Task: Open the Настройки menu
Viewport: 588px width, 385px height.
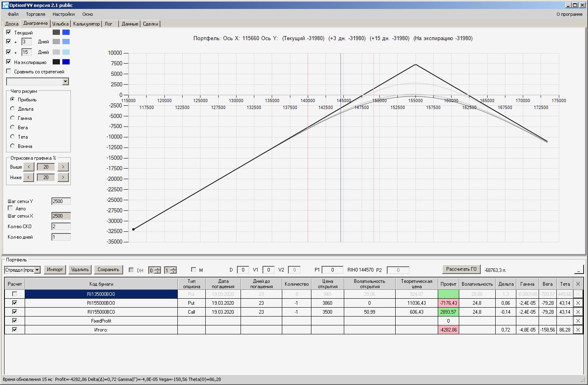Action: (64, 14)
